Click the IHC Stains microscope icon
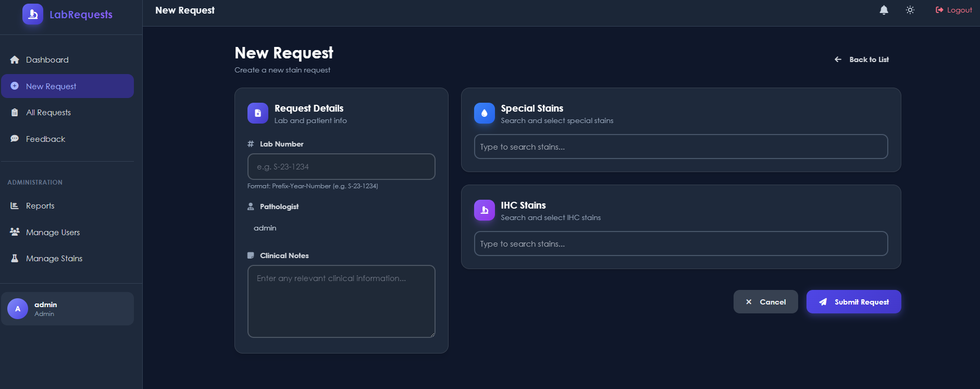The height and width of the screenshot is (389, 980). click(x=485, y=210)
